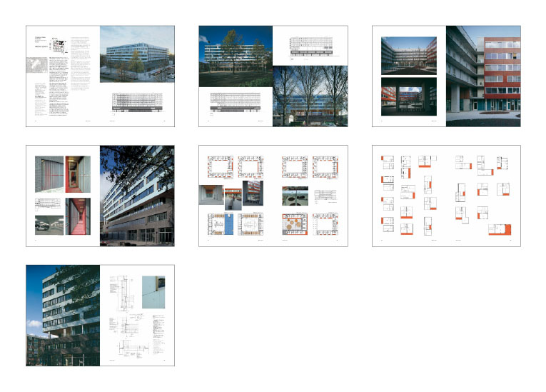This screenshot has height=392, width=546.
Task: Select the aerial photo of the white building block
Action: click(x=137, y=54)
